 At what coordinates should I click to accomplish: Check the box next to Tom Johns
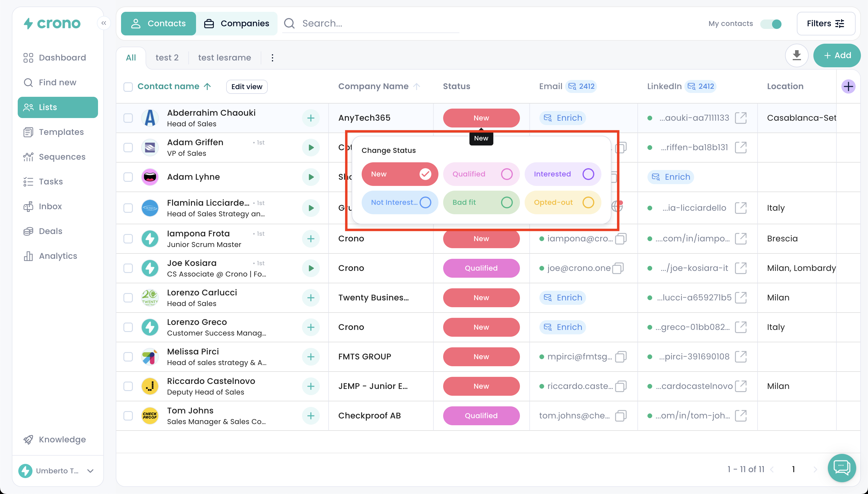point(128,416)
